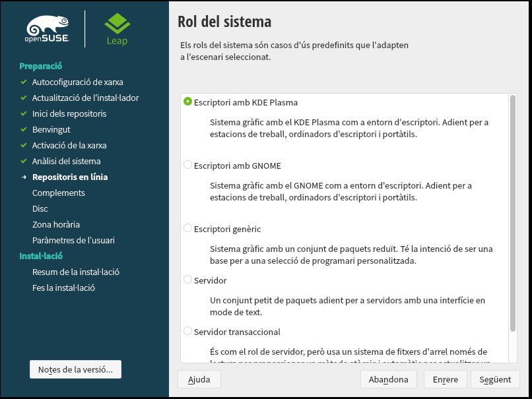The height and width of the screenshot is (399, 532).
Task: Select Escriptori amb GNOME radio option
Action: coord(188,166)
